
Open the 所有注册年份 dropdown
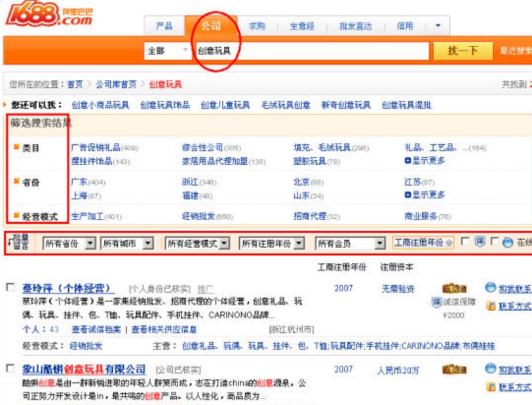click(x=272, y=243)
